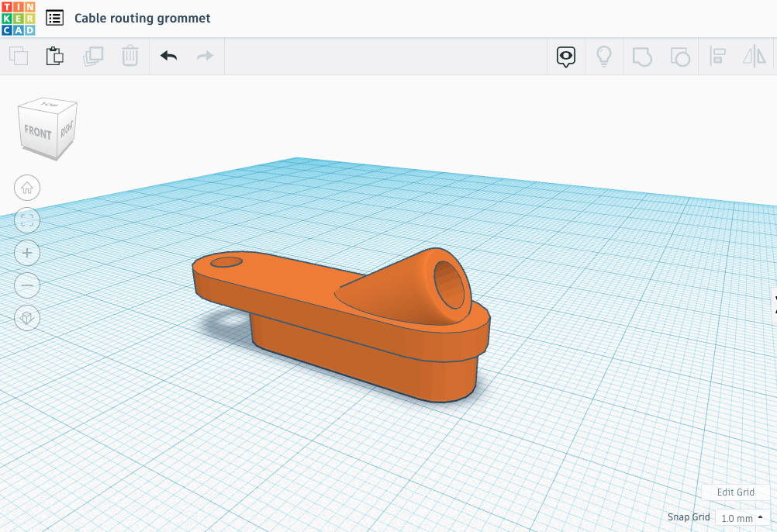Image resolution: width=777 pixels, height=532 pixels.
Task: Open the Edit Grid settings
Action: click(735, 492)
